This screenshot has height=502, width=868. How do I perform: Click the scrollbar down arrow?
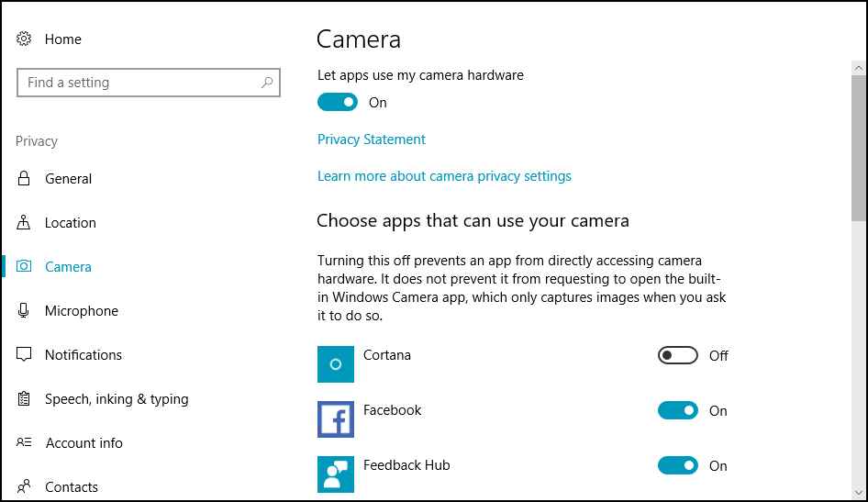tap(859, 492)
